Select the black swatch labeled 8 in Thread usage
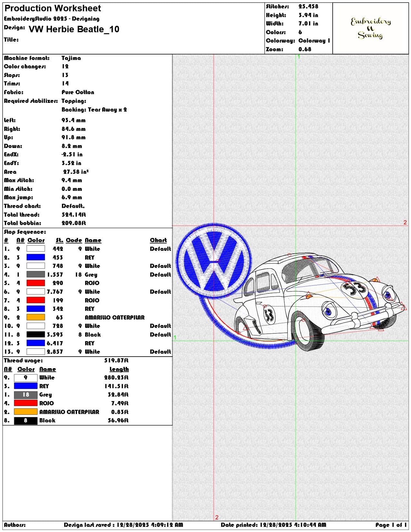Screen dimensions: 411x532 pyautogui.click(x=26, y=420)
